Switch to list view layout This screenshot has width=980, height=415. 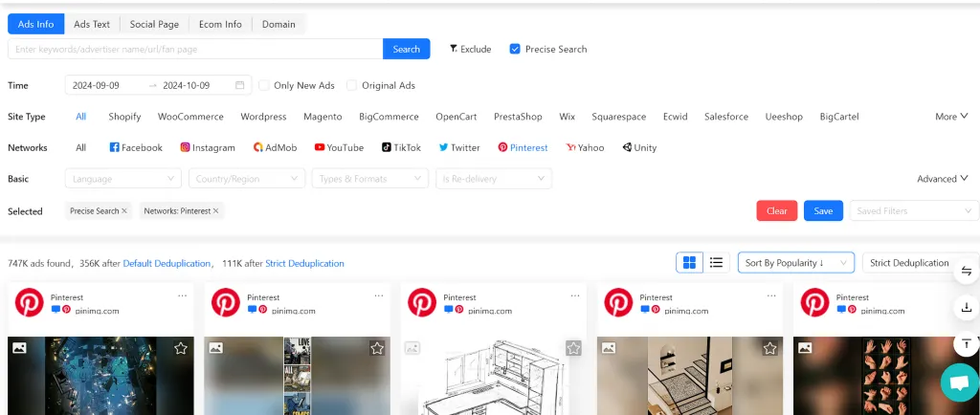715,263
